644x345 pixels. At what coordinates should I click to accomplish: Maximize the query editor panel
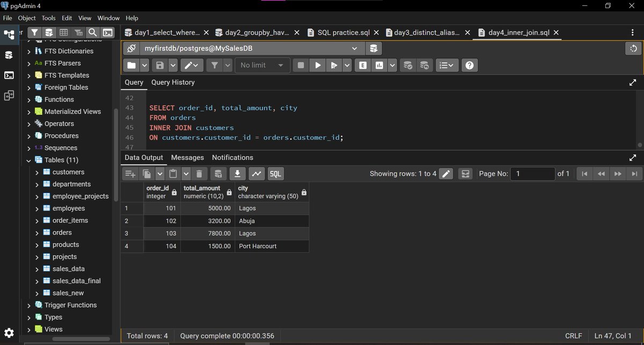632,83
